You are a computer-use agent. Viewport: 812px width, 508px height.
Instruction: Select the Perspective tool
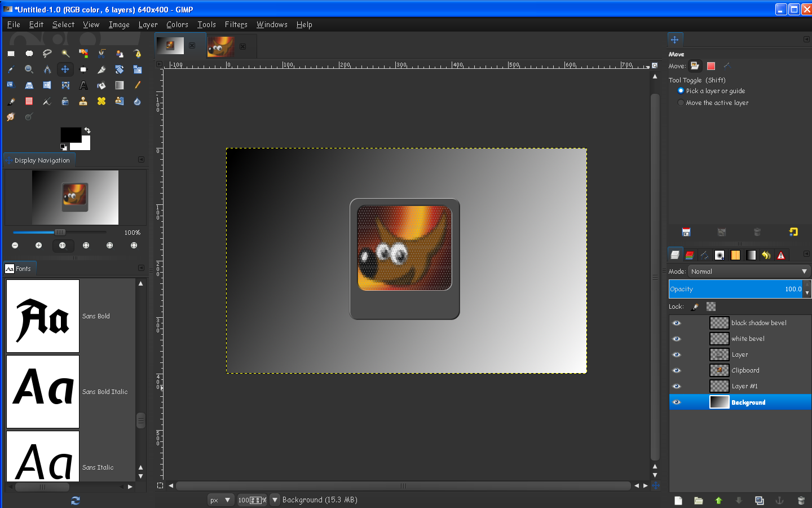(x=29, y=85)
